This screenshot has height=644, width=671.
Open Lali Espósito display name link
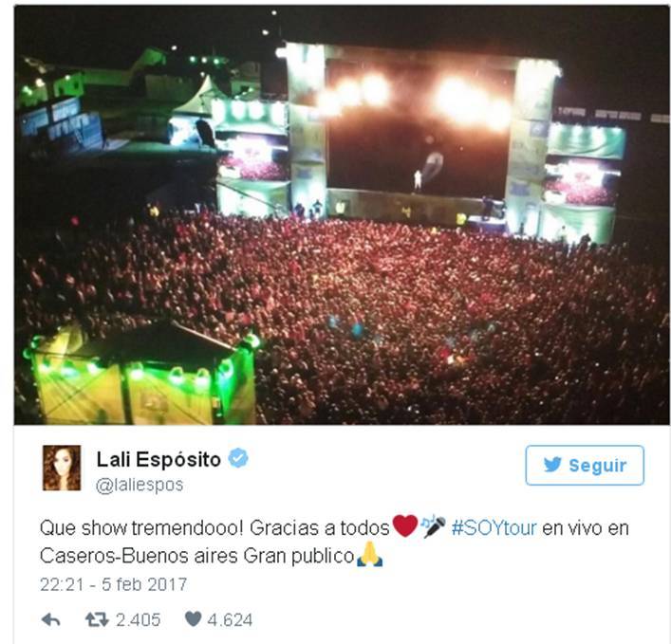tap(158, 460)
